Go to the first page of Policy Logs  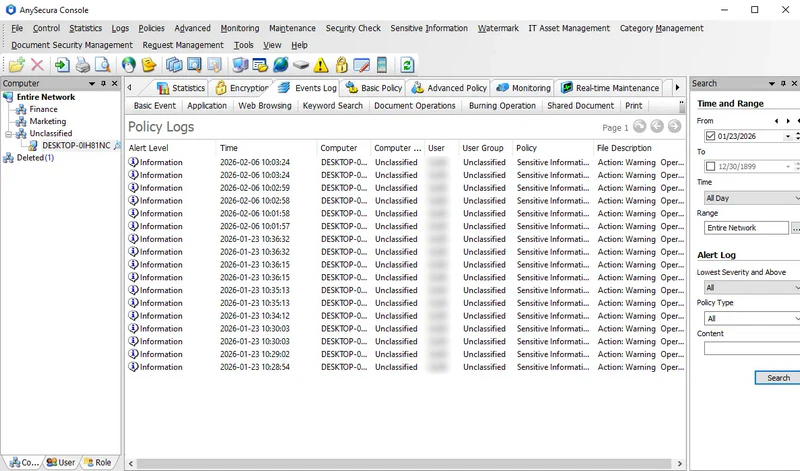(639, 126)
